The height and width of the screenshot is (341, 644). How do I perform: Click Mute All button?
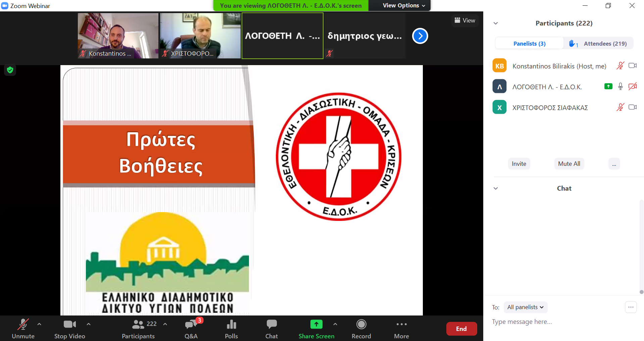tap(569, 164)
